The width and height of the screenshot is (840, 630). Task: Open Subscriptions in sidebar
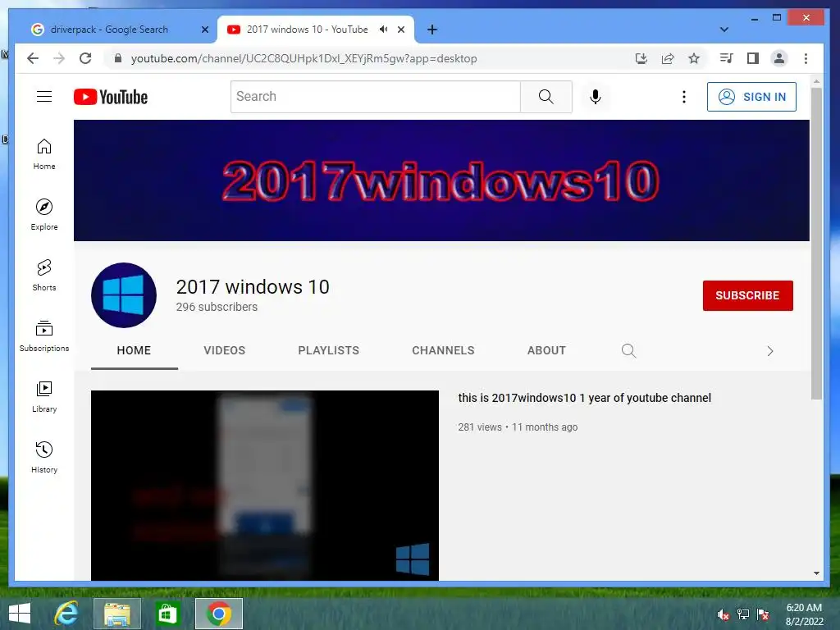[44, 336]
